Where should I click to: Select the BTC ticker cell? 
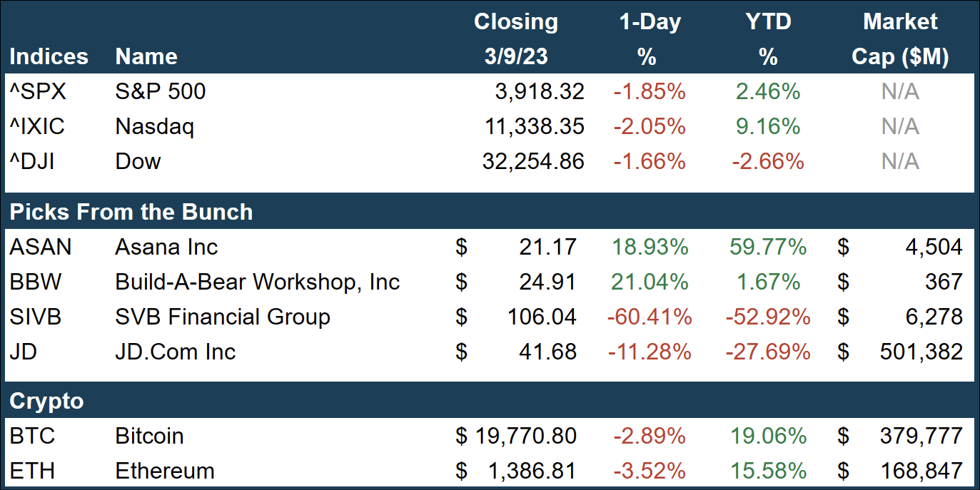pyautogui.click(x=32, y=436)
